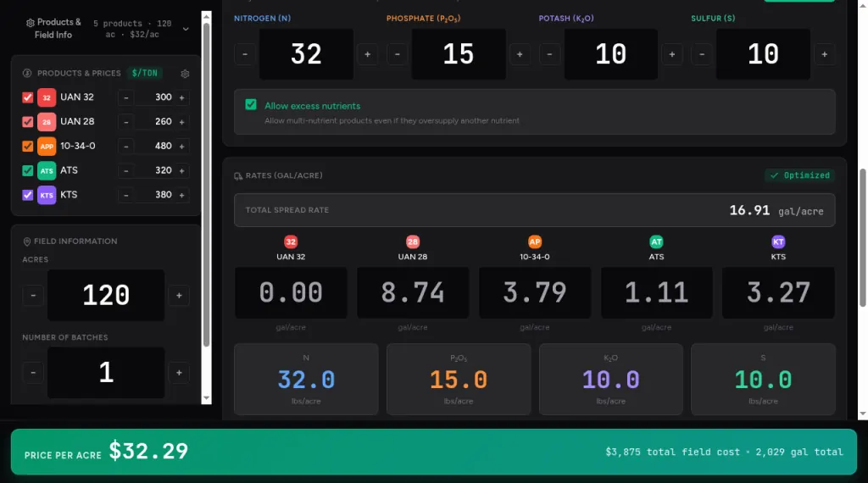Edit the ATS price field 320
The width and height of the screenshot is (868, 483).
click(154, 170)
